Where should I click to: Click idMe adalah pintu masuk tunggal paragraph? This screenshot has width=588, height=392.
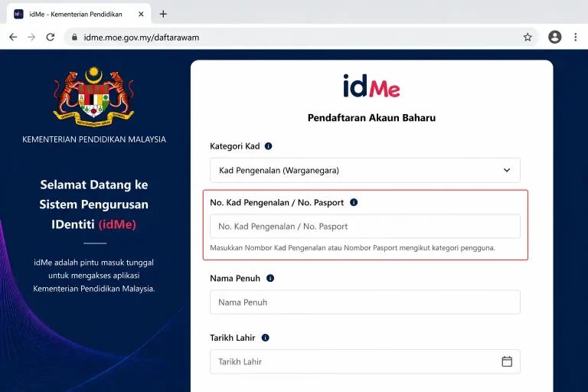(x=93, y=276)
